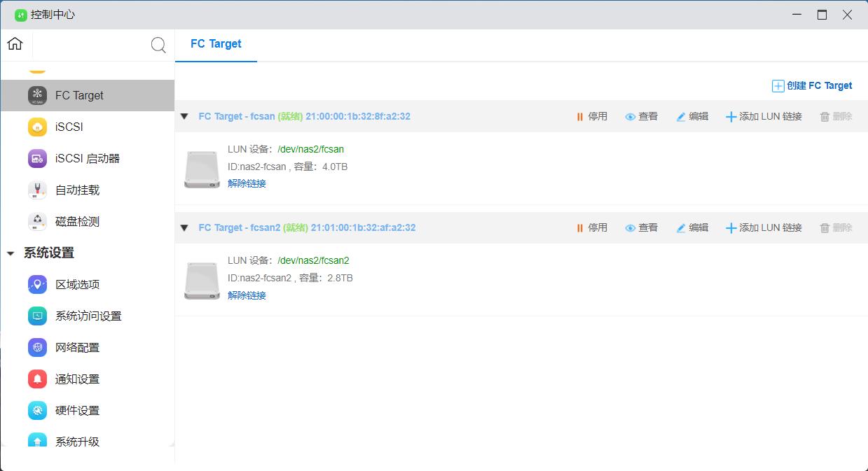Screen dimensions: 868x471
Task: Switch to the FC Target tab
Action: 216,44
